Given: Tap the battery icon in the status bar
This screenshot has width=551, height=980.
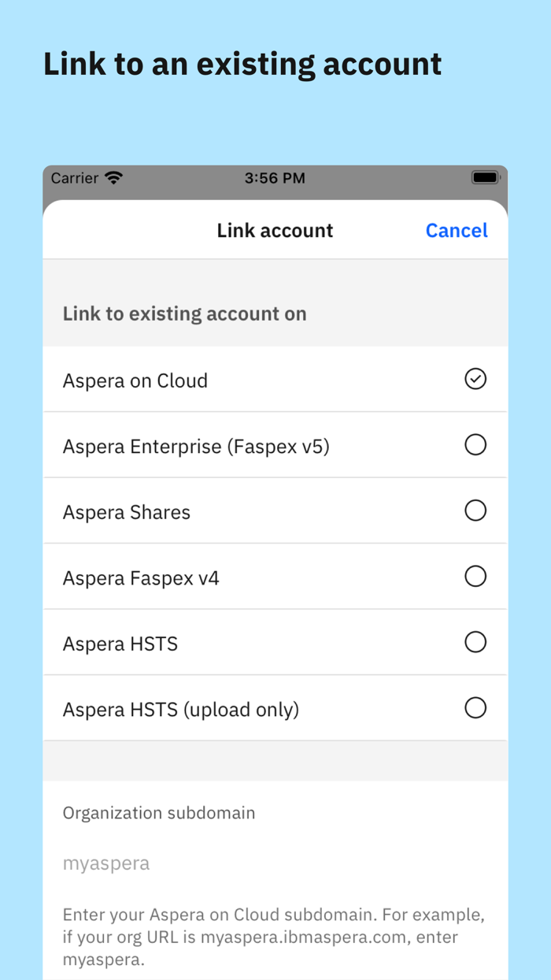Looking at the screenshot, I should [x=485, y=178].
